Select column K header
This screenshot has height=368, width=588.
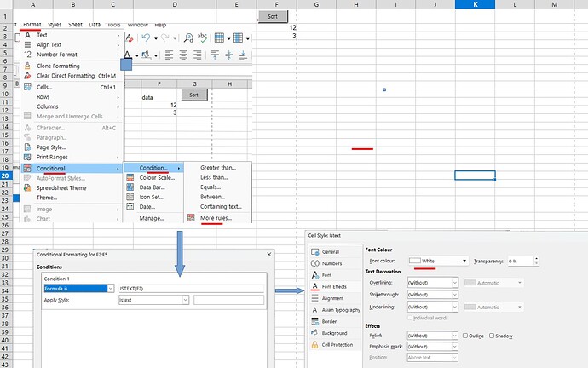pos(476,4)
